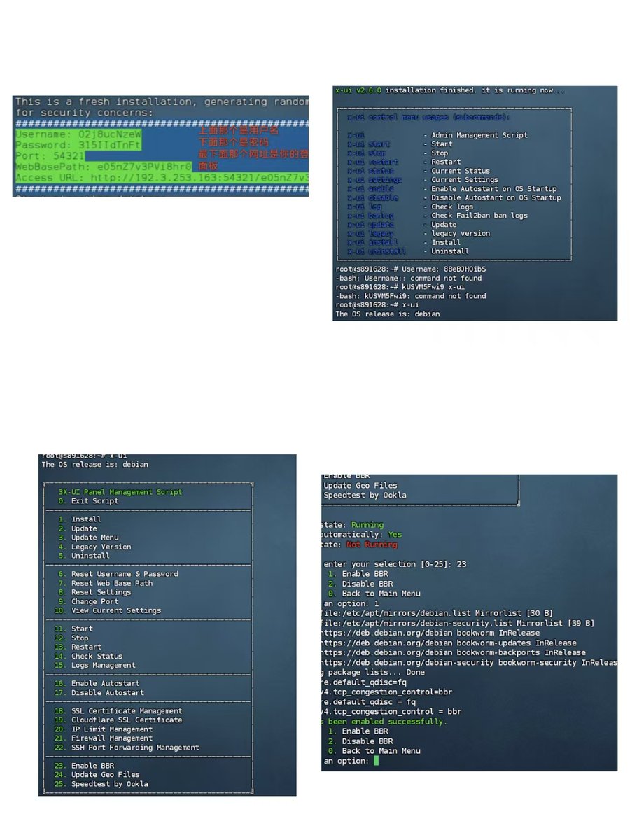The width and height of the screenshot is (630, 840).
Task: Click 'Enable Autostart on OS Startup' text
Action: coord(494,189)
